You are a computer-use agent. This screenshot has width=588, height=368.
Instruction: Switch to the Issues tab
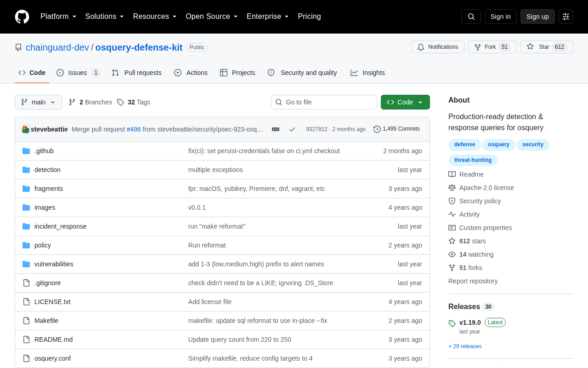click(x=78, y=73)
